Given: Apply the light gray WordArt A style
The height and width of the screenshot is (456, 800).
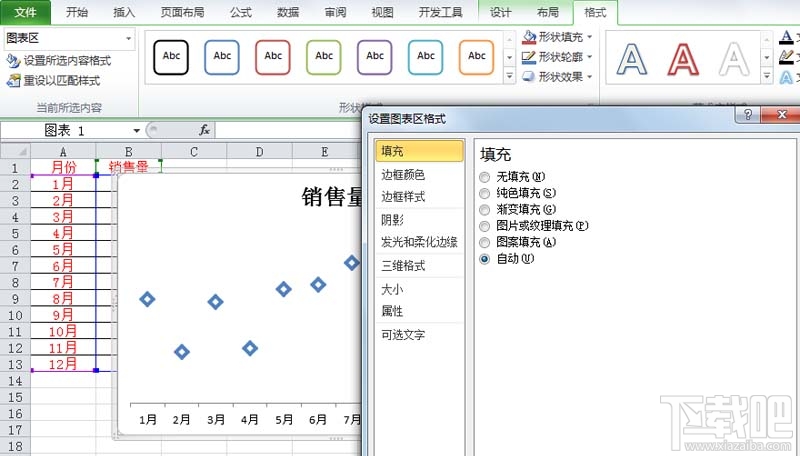Looking at the screenshot, I should 734,59.
